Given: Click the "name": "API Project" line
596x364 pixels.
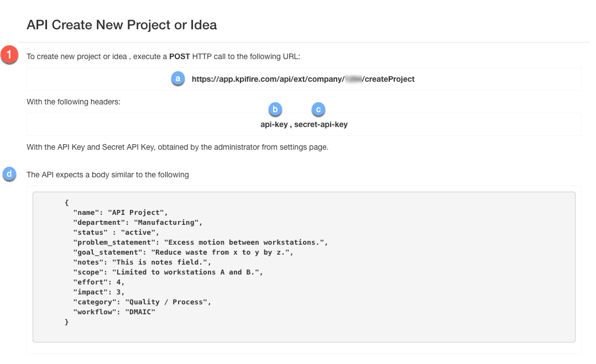Looking at the screenshot, I should click(120, 212).
